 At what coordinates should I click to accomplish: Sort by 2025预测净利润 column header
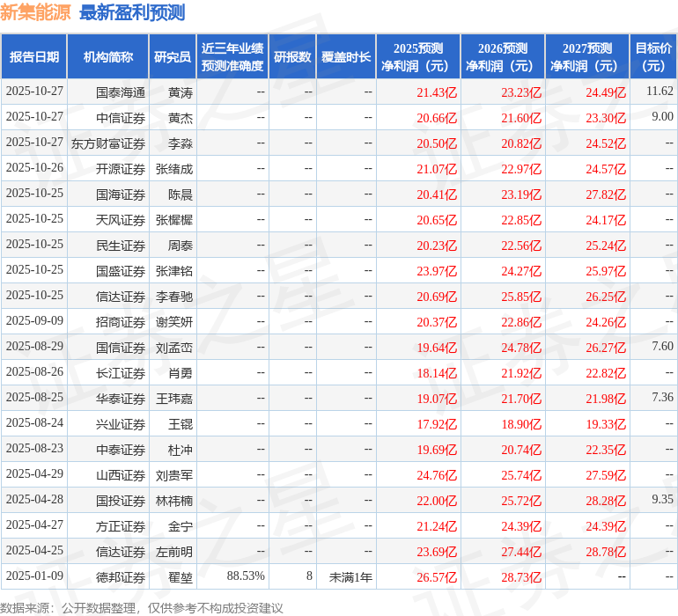(418, 57)
